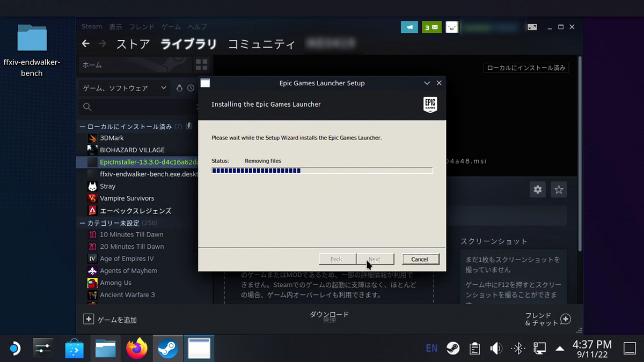The image size is (644, 362).
Task: Click the Steam tray icon
Action: (453, 349)
